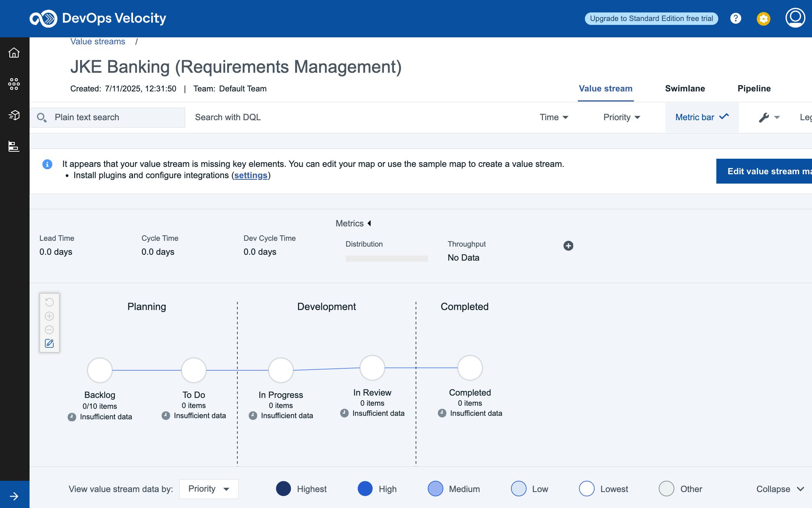Toggle the Lowest priority swatch
This screenshot has width=812, height=508.
(587, 489)
